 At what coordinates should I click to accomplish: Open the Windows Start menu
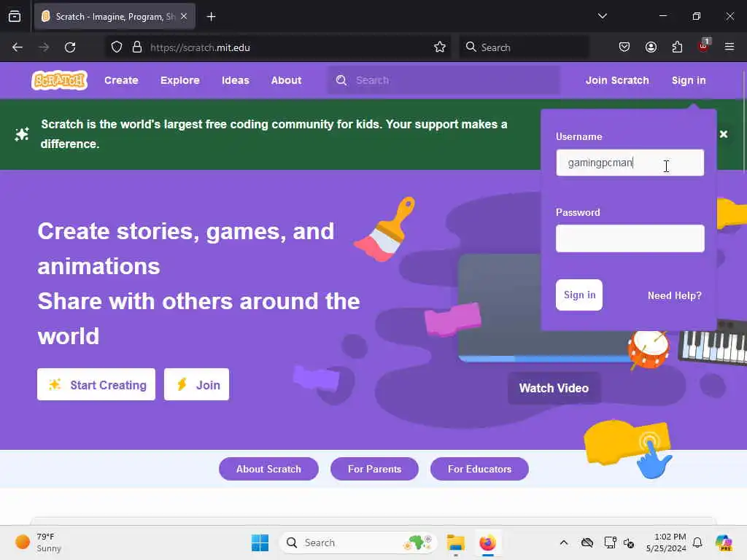(x=260, y=542)
